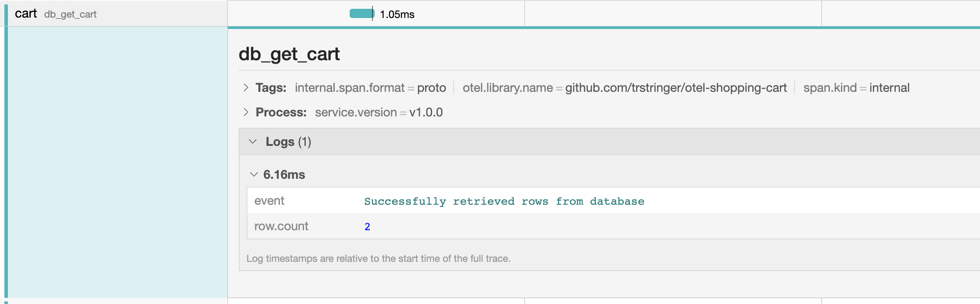Click the Tags label
Screen dimensions: 980x304
coord(271,88)
